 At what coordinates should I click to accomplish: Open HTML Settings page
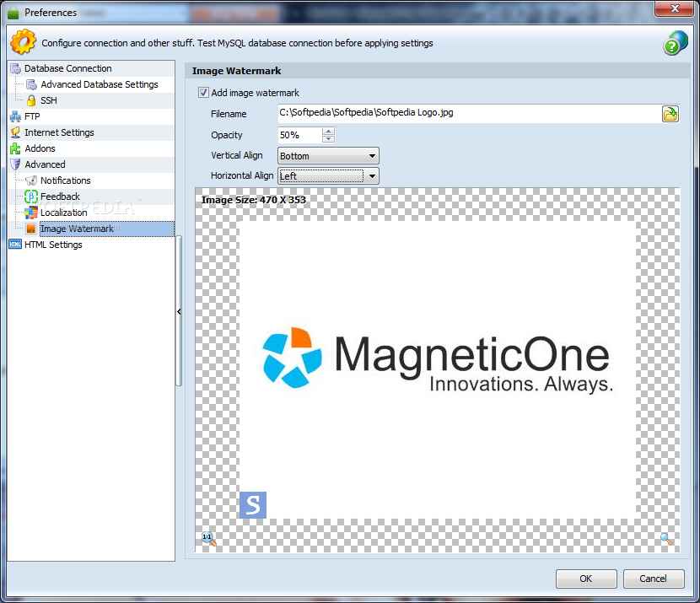point(53,245)
